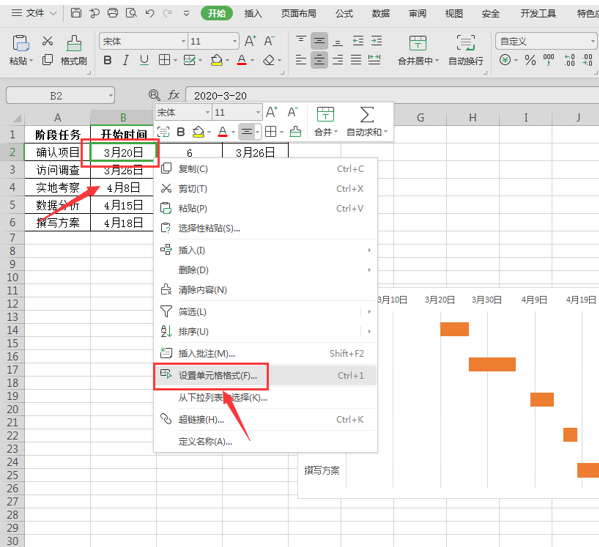The image size is (599, 547).
Task: Switch to the 页面布局 ribbon tab
Action: (299, 14)
